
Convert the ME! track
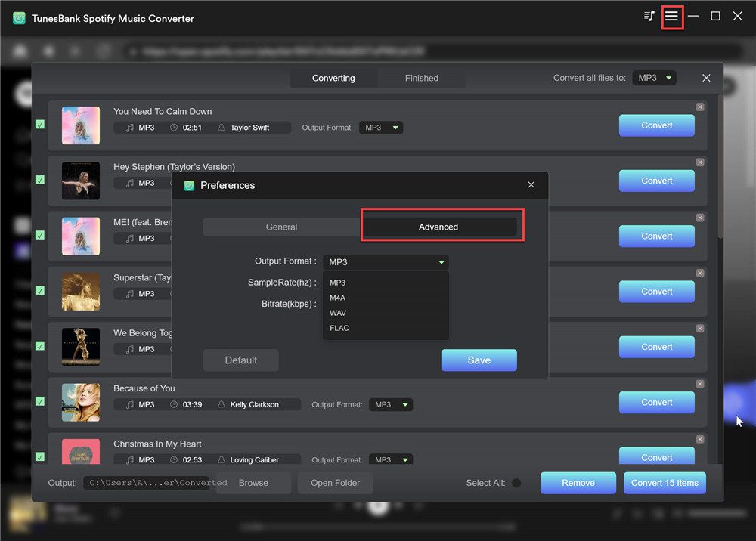pyautogui.click(x=657, y=236)
